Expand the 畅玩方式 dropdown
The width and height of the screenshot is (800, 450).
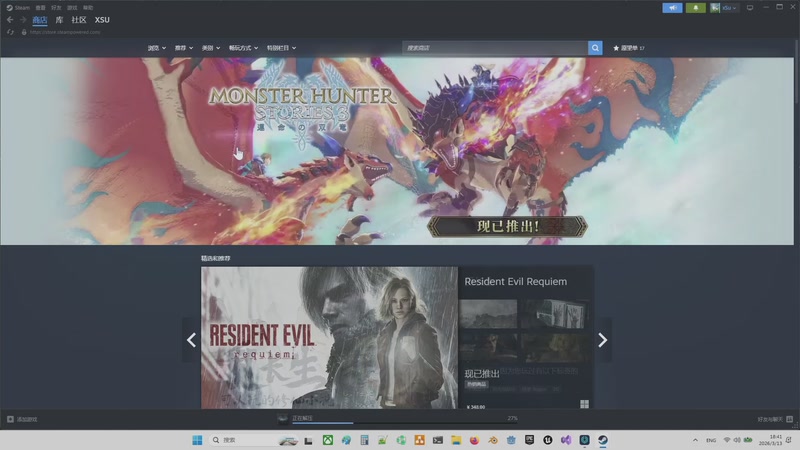[x=243, y=48]
